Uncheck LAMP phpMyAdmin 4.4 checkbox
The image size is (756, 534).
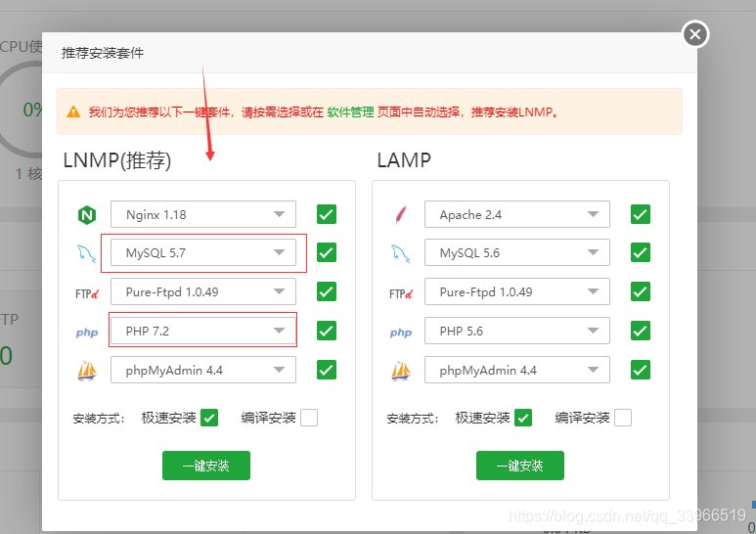point(641,370)
